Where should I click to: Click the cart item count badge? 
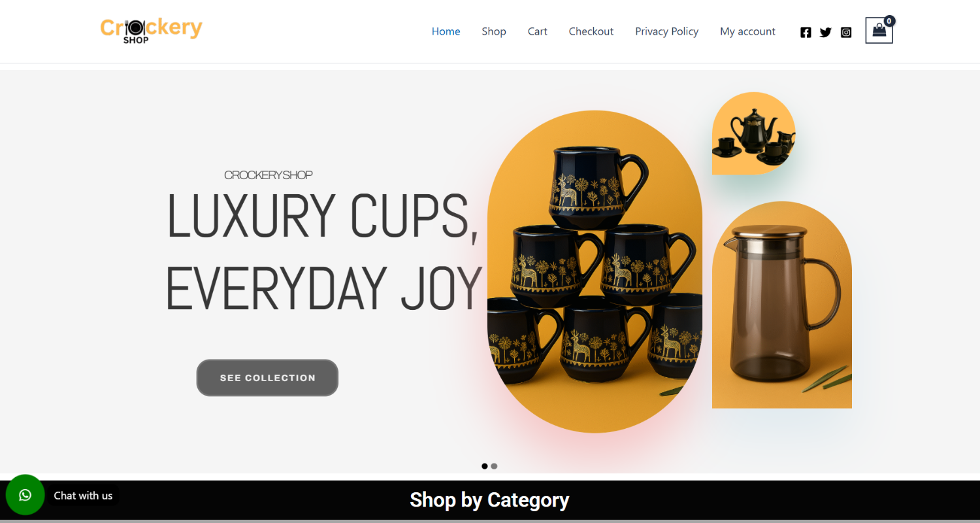click(x=889, y=21)
